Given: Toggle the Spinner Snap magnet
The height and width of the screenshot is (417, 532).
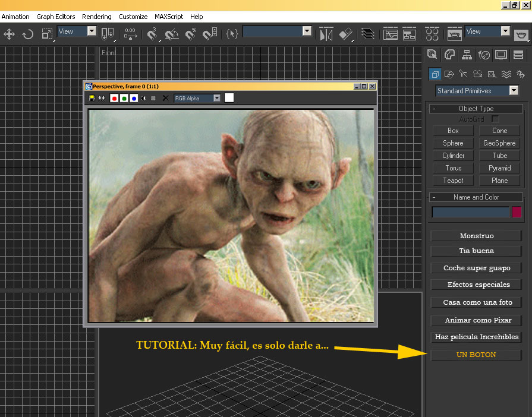Looking at the screenshot, I should coord(210,34).
